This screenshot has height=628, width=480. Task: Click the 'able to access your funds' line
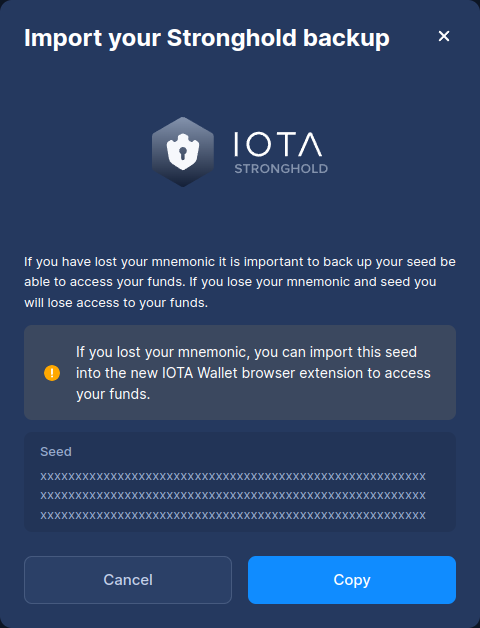tap(230, 282)
